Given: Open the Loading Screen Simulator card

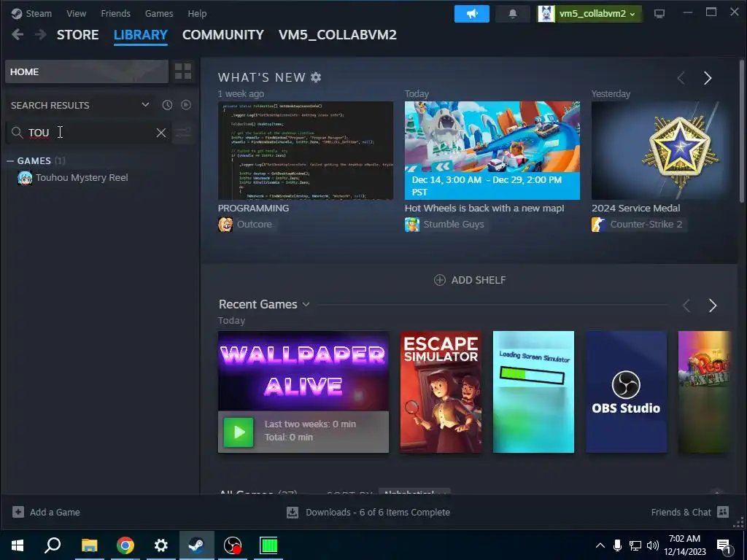Looking at the screenshot, I should (x=533, y=392).
